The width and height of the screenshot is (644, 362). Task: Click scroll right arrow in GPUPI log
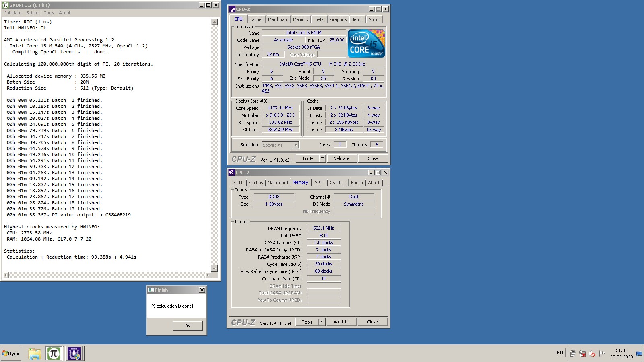click(x=208, y=275)
